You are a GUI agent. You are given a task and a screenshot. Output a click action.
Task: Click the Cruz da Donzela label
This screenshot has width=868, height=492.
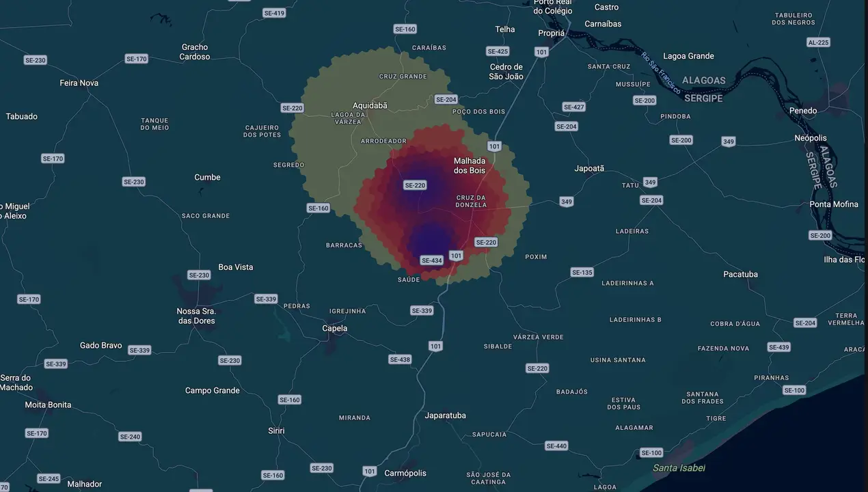[472, 201]
